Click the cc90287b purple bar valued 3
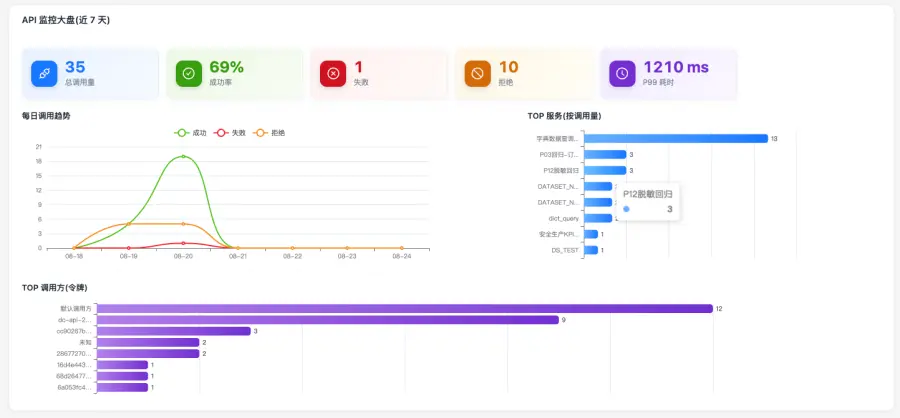Viewport: 900px width, 418px height. click(173, 331)
